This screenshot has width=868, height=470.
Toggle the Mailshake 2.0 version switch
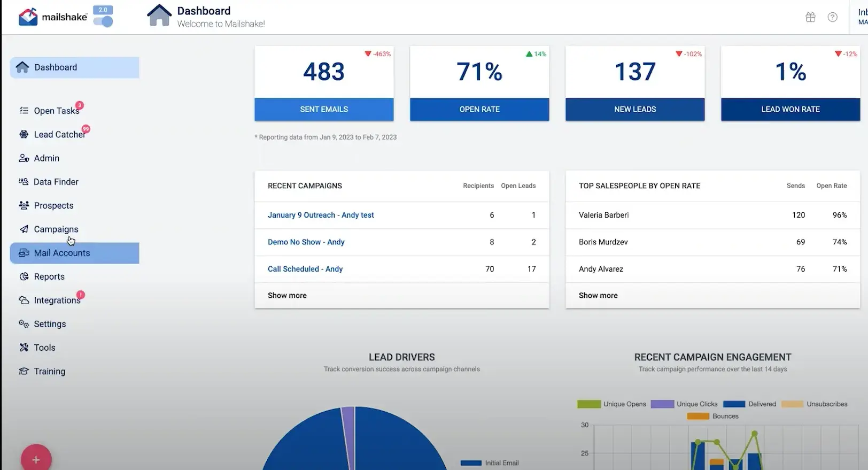click(x=103, y=21)
